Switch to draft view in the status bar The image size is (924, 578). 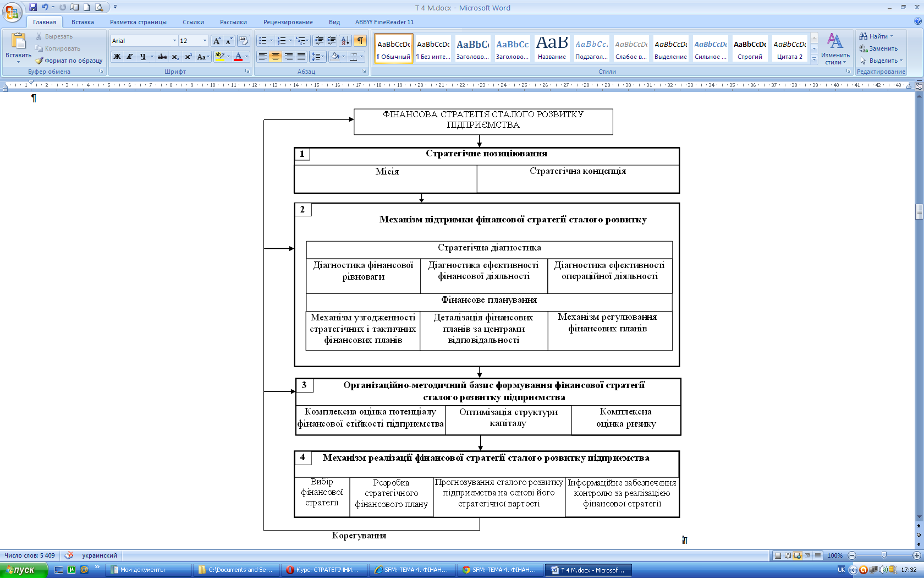pos(818,555)
